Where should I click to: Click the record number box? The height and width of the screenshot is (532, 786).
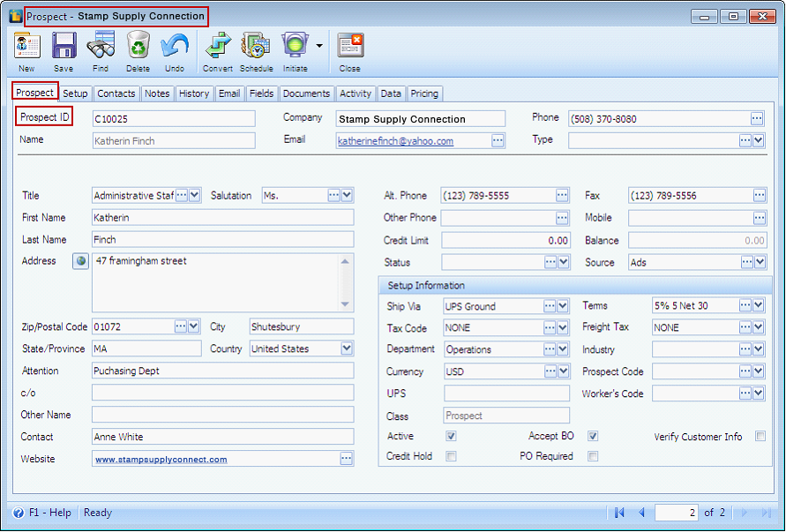pos(677,513)
